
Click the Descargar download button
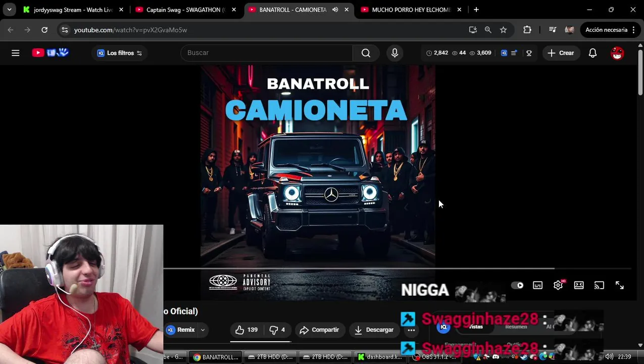[x=374, y=330]
